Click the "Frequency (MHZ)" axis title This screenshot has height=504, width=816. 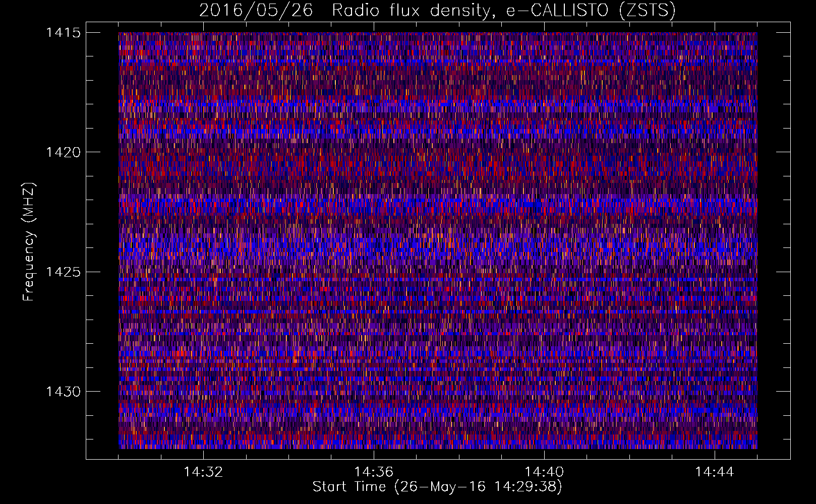coord(29,241)
